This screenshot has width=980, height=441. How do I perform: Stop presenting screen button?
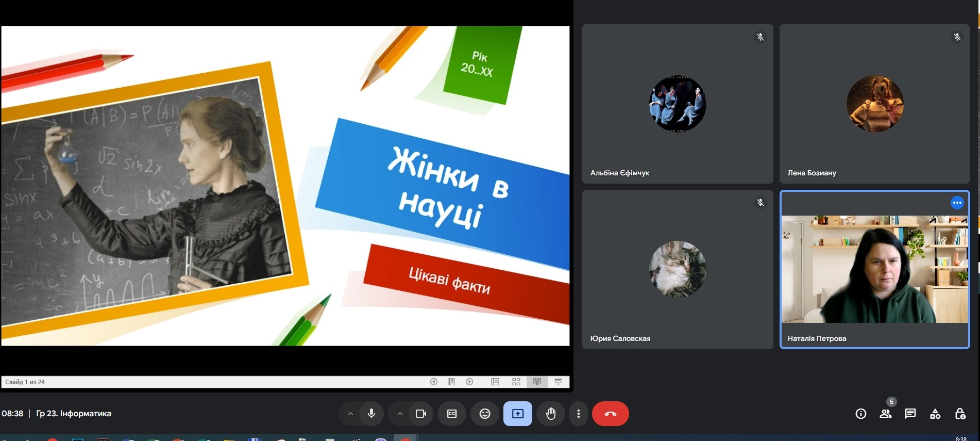pos(518,414)
